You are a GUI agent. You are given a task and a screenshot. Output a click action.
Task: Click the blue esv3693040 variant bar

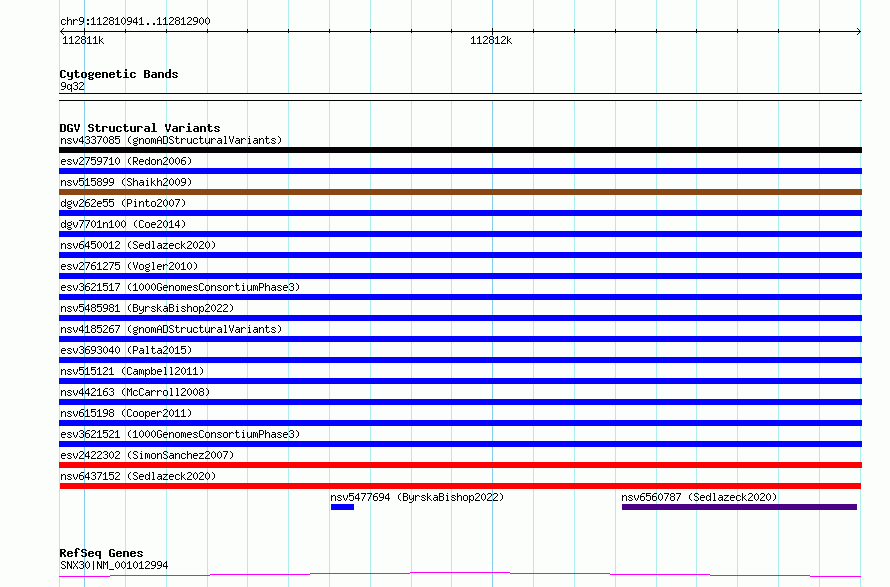pyautogui.click(x=460, y=360)
